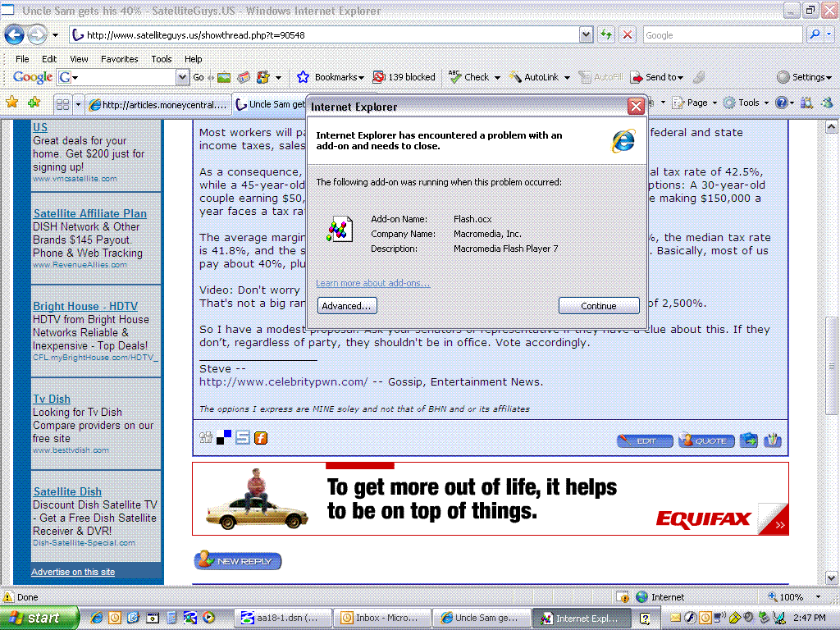Screen dimensions: 840x630
Task: Open the Help menu
Action: pyautogui.click(x=194, y=59)
